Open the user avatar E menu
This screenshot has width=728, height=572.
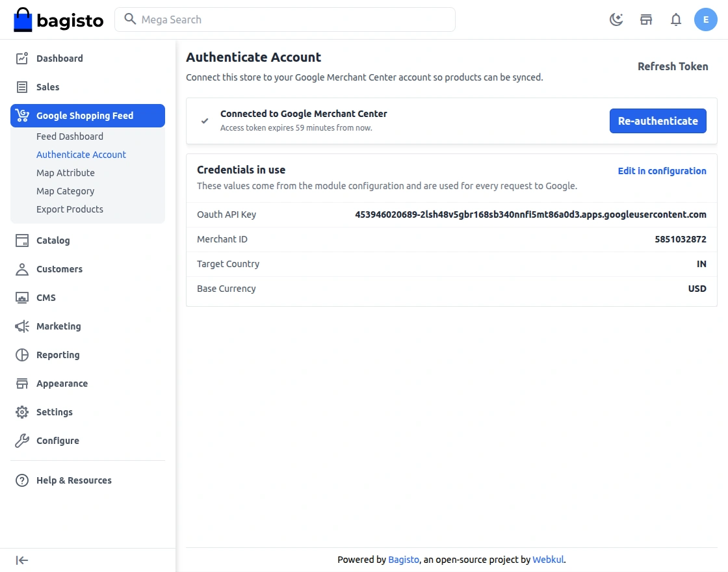[x=705, y=19]
